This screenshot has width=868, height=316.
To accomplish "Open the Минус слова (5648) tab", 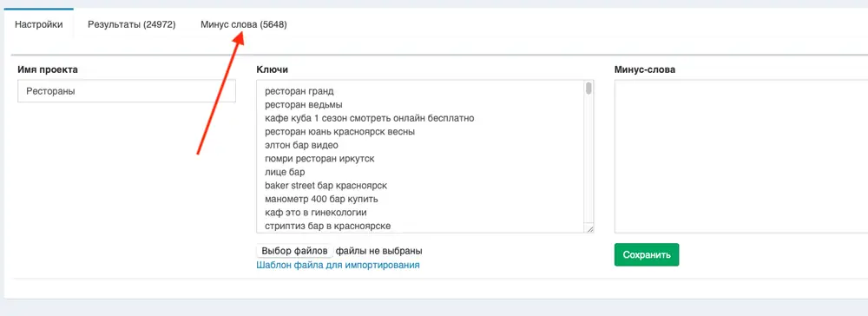I will pos(244,24).
